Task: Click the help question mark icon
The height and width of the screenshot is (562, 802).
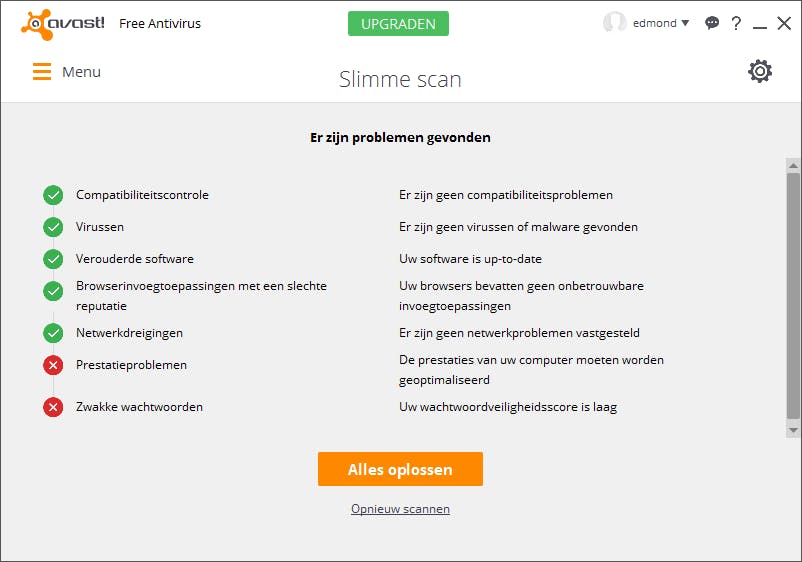Action: [736, 23]
